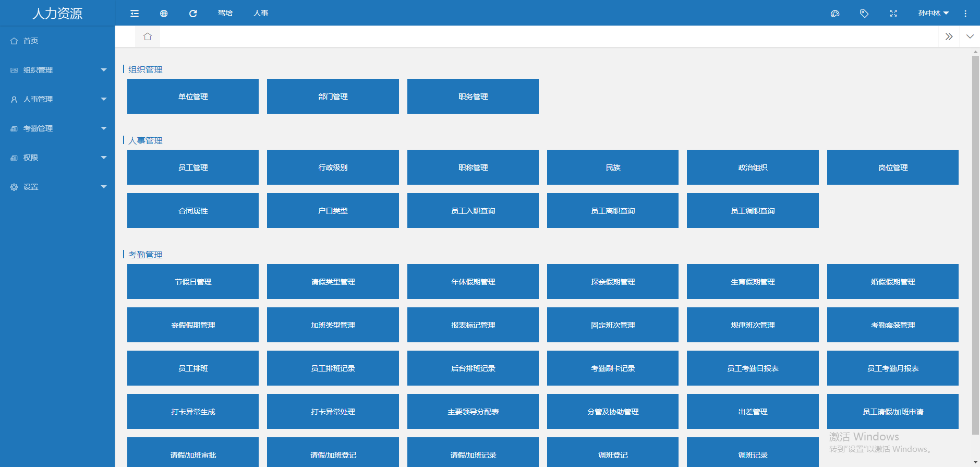Image resolution: width=980 pixels, height=467 pixels.
Task: Open the 员工管理 tile
Action: pyautogui.click(x=193, y=167)
